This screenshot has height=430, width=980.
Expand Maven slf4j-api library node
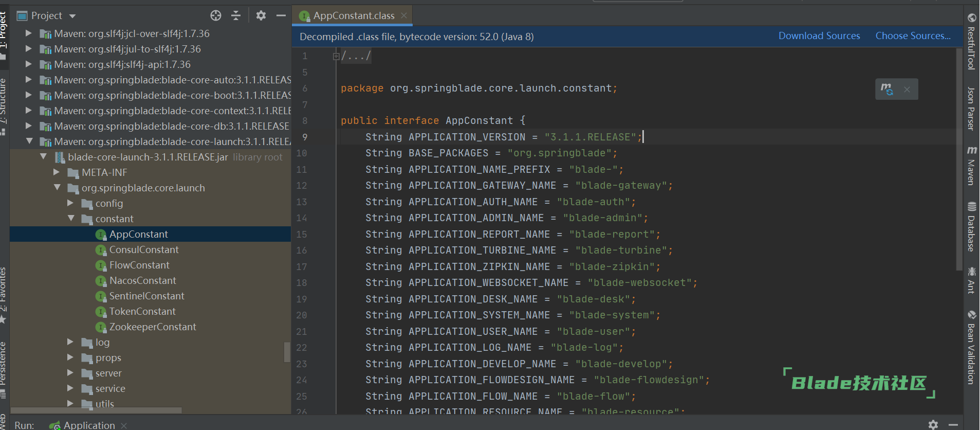point(29,64)
